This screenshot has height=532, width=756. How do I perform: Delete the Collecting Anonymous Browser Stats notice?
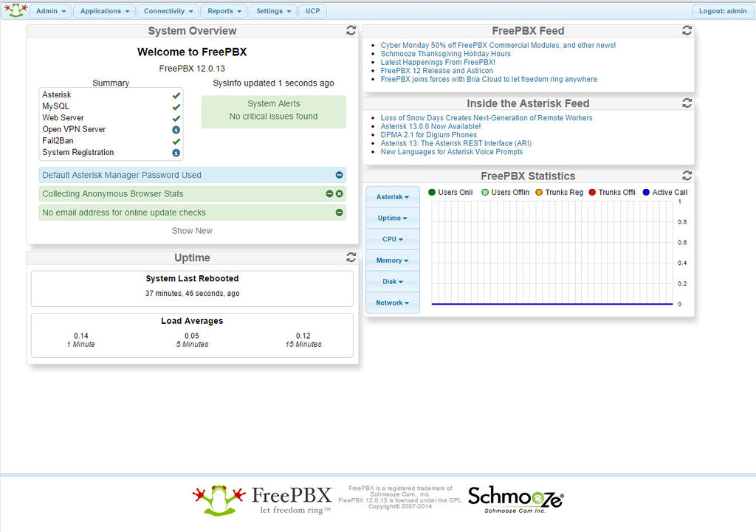pos(340,193)
